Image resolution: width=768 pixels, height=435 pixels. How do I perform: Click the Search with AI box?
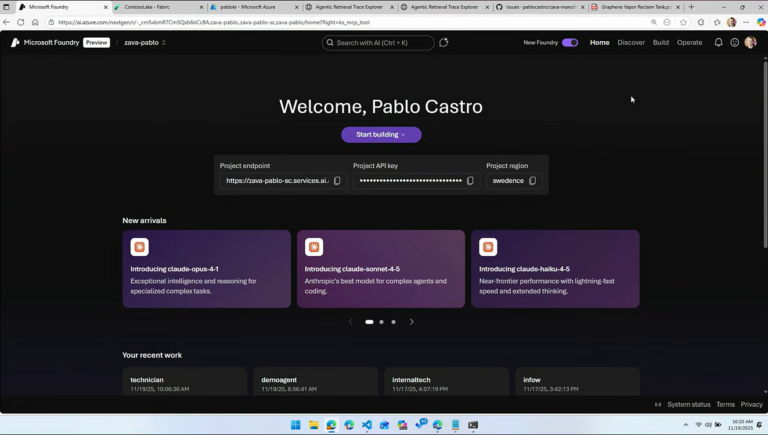[378, 43]
